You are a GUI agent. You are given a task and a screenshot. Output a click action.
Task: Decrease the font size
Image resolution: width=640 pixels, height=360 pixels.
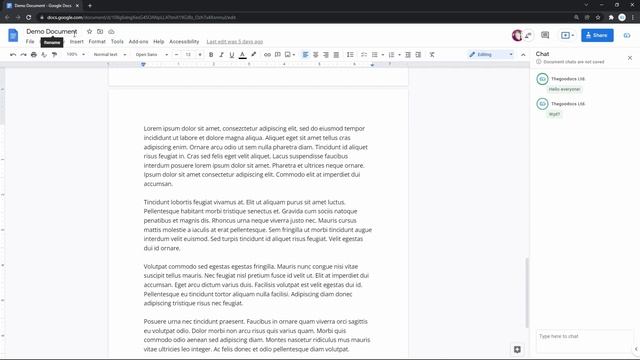176,55
